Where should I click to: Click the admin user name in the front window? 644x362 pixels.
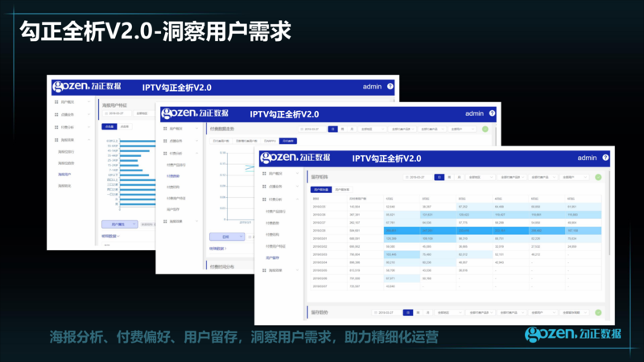(x=587, y=158)
